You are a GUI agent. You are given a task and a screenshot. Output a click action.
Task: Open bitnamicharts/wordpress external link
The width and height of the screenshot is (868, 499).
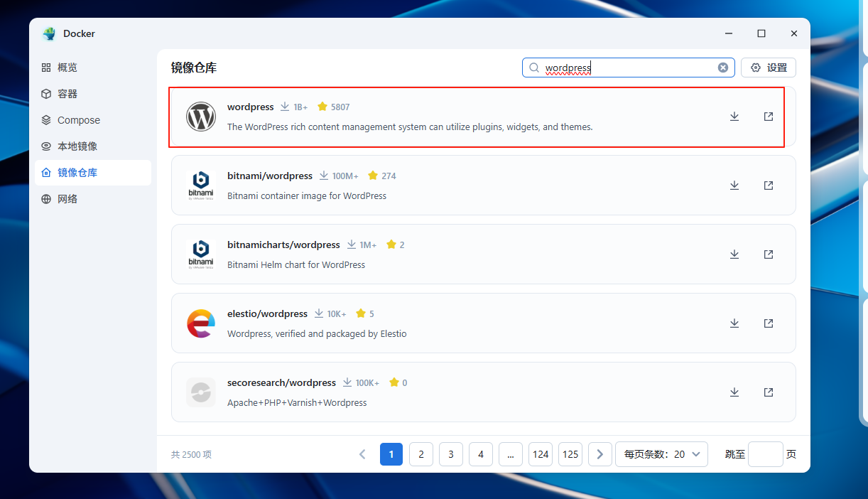[769, 254]
